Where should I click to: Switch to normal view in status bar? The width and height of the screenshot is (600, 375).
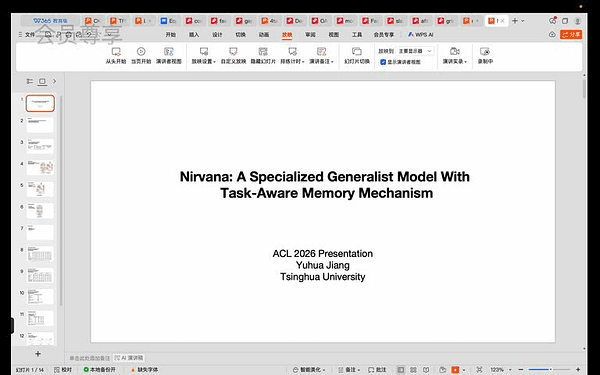click(x=401, y=370)
